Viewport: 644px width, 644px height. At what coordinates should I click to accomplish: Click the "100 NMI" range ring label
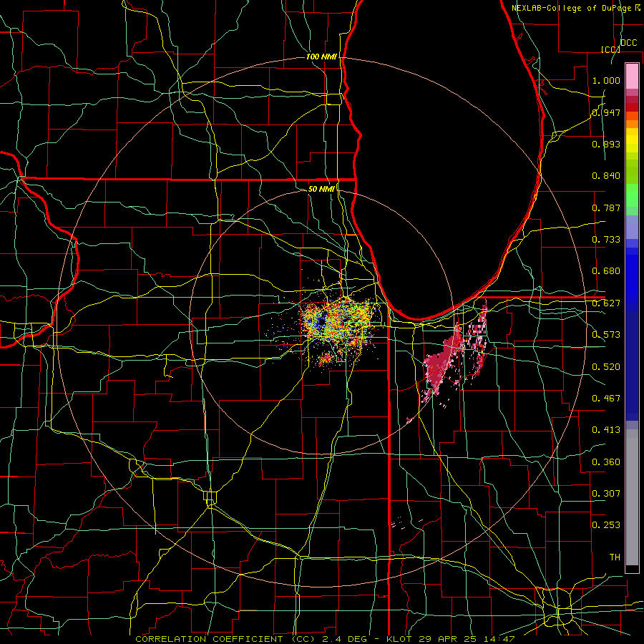pyautogui.click(x=321, y=57)
